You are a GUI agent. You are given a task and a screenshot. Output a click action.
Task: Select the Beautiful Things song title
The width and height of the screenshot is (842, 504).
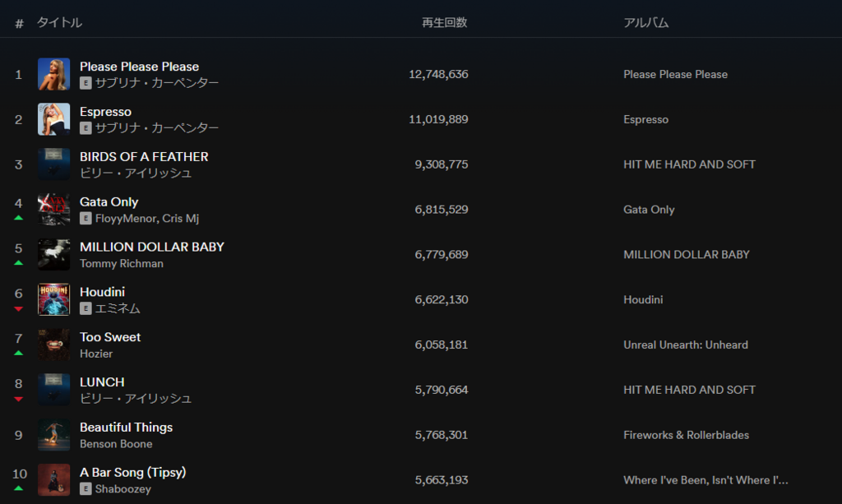(126, 428)
